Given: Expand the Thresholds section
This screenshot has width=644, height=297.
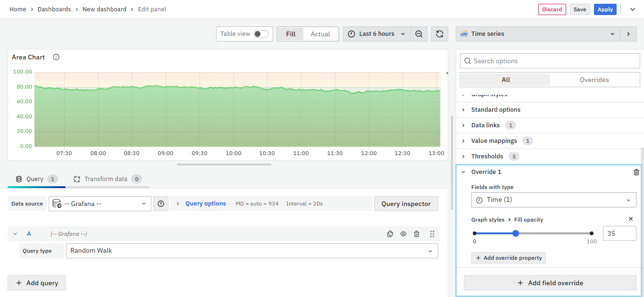Looking at the screenshot, I should [x=487, y=156].
